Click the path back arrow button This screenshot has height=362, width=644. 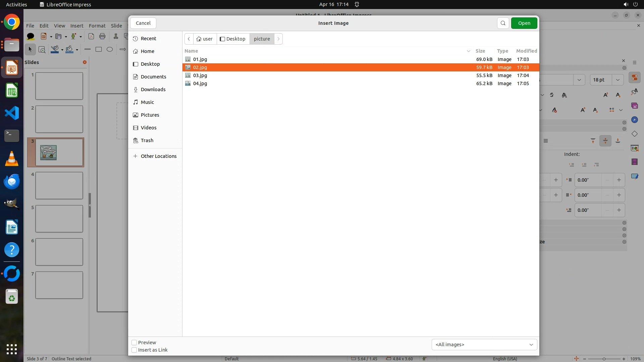[x=189, y=39]
